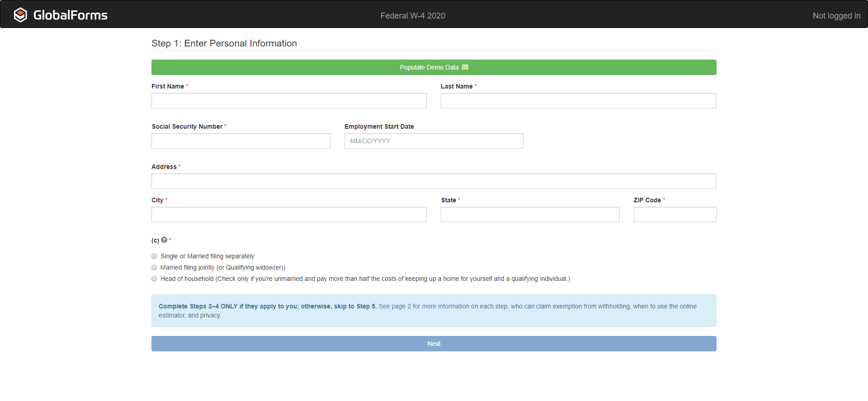Select Married filing jointly option
Screen dimensions: 868x401
154,267
